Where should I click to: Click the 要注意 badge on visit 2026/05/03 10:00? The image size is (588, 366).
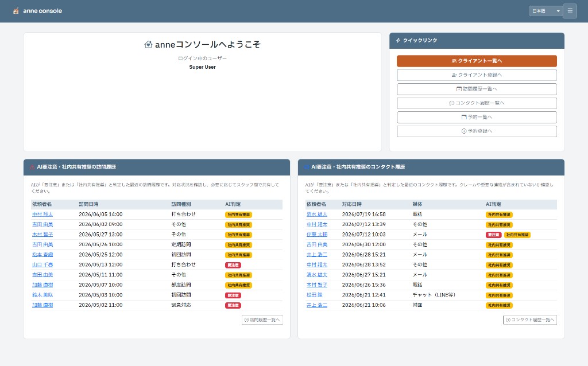click(233, 295)
